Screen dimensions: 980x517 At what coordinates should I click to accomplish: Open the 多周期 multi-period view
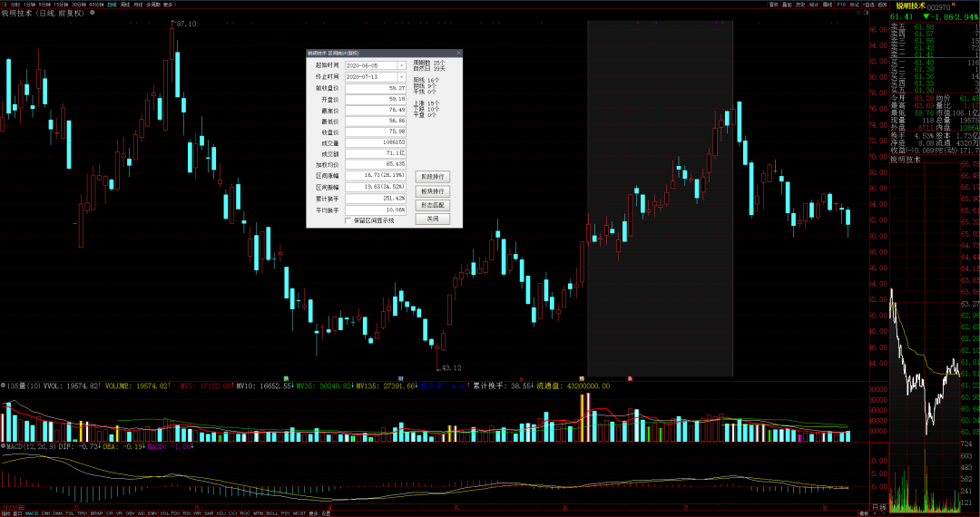pyautogui.click(x=153, y=5)
